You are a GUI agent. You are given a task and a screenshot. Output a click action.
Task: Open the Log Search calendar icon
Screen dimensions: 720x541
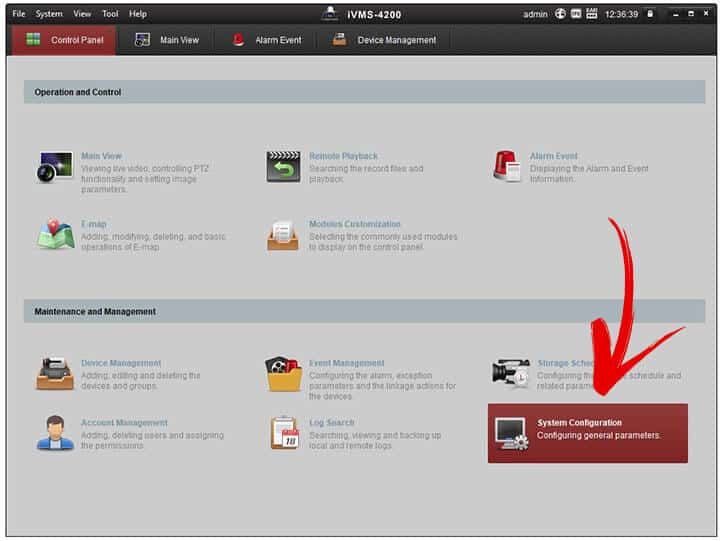tap(284, 433)
